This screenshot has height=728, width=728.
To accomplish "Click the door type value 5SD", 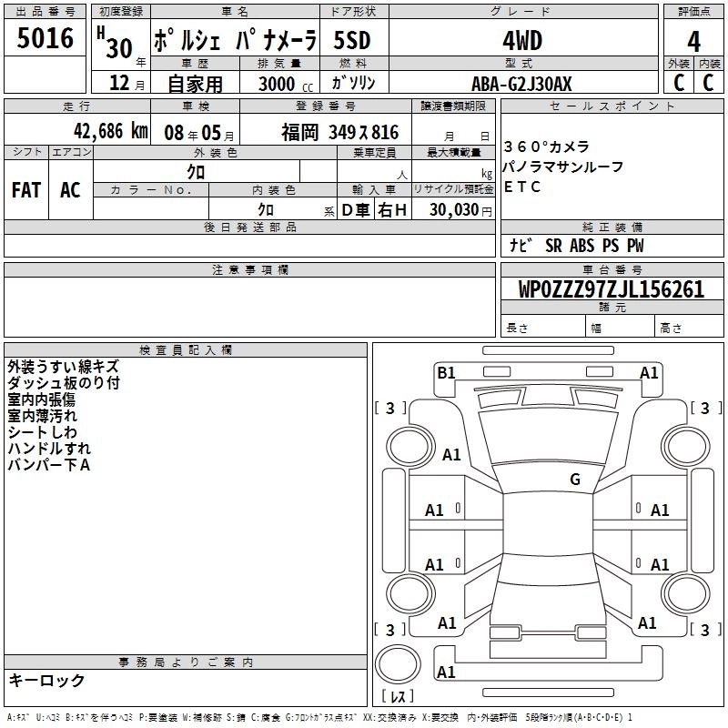I will 352,40.
